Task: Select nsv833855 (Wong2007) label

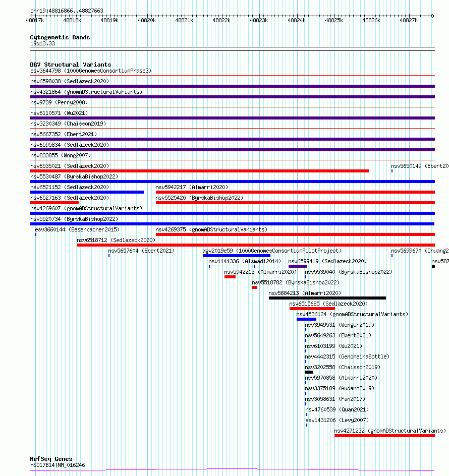Action: [x=61, y=155]
